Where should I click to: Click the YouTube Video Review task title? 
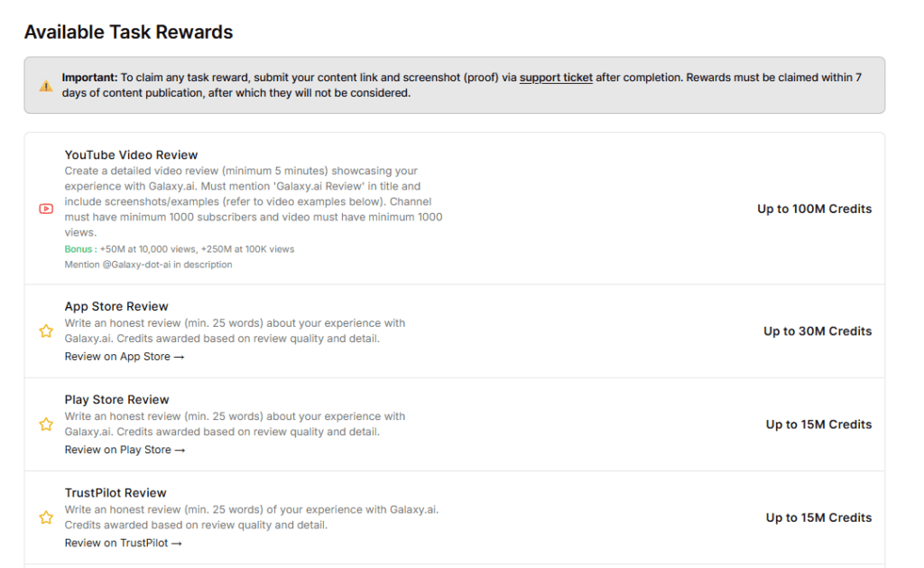132,154
